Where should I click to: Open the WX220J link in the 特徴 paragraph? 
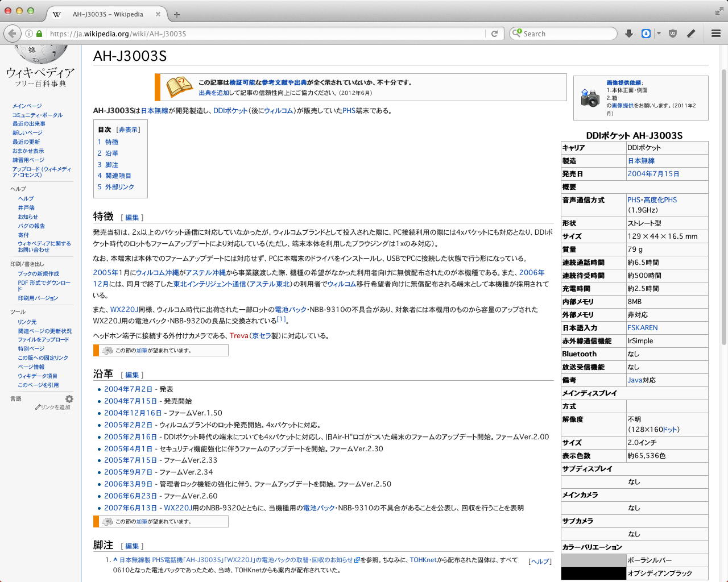[x=124, y=310]
